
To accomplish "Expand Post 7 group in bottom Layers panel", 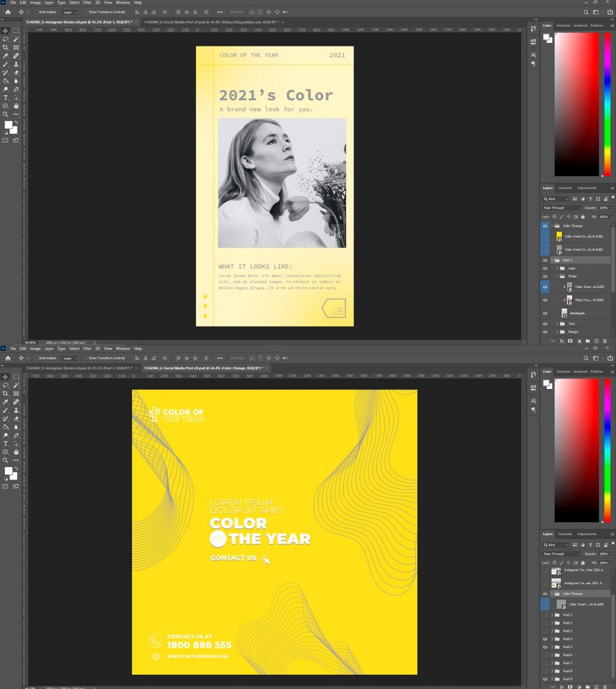I will (552, 663).
